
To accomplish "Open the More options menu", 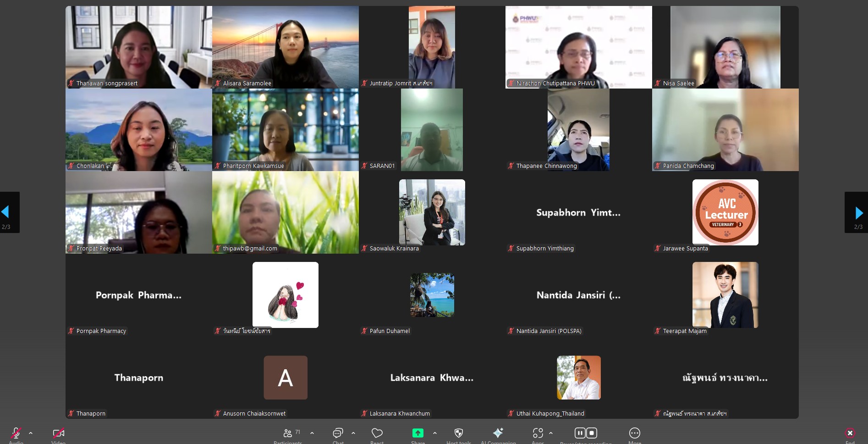I will click(634, 433).
